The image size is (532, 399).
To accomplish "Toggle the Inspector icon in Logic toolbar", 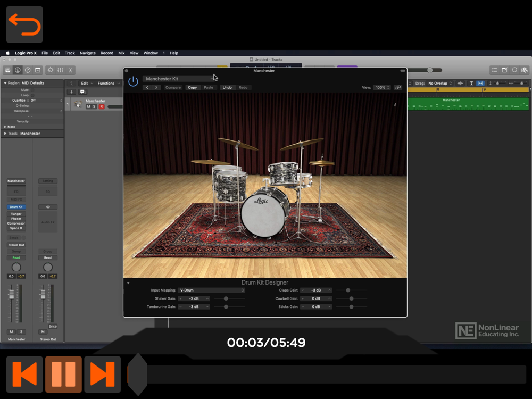I will pyautogui.click(x=18, y=70).
